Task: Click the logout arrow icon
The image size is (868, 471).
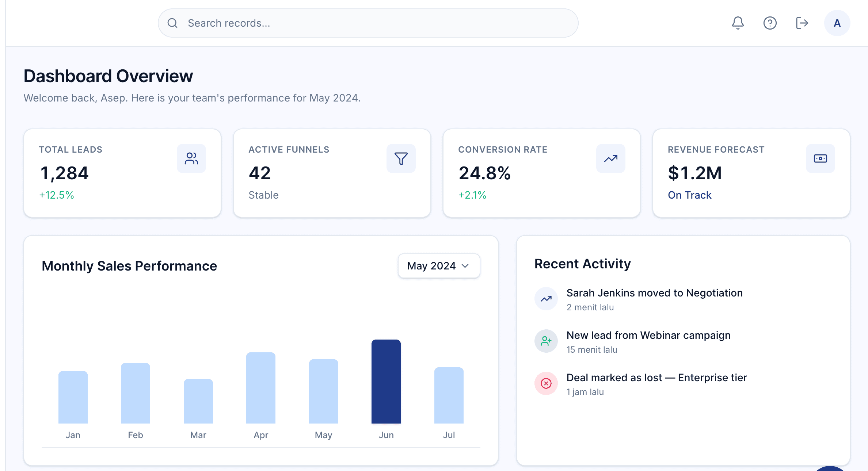Action: coord(802,23)
